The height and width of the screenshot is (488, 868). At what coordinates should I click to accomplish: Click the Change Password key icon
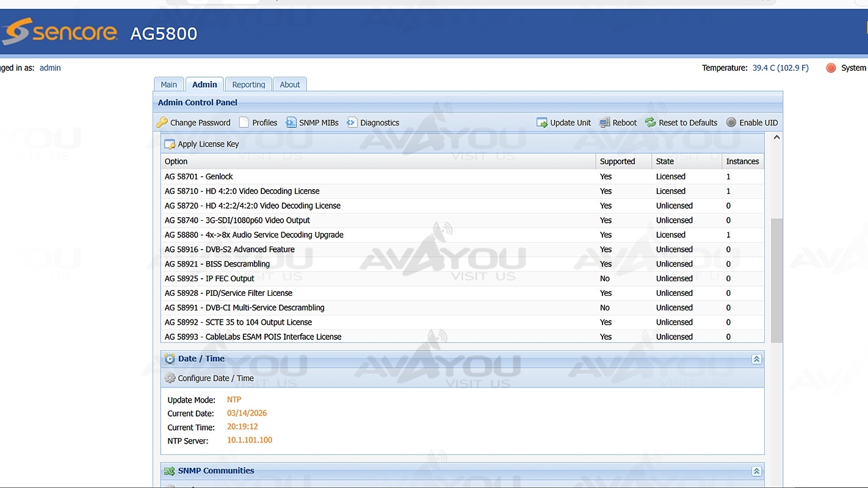click(x=162, y=123)
